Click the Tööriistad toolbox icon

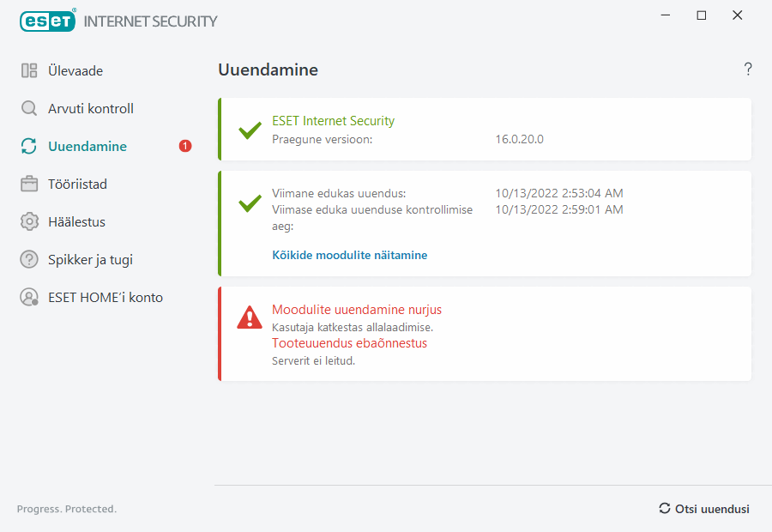tap(29, 184)
